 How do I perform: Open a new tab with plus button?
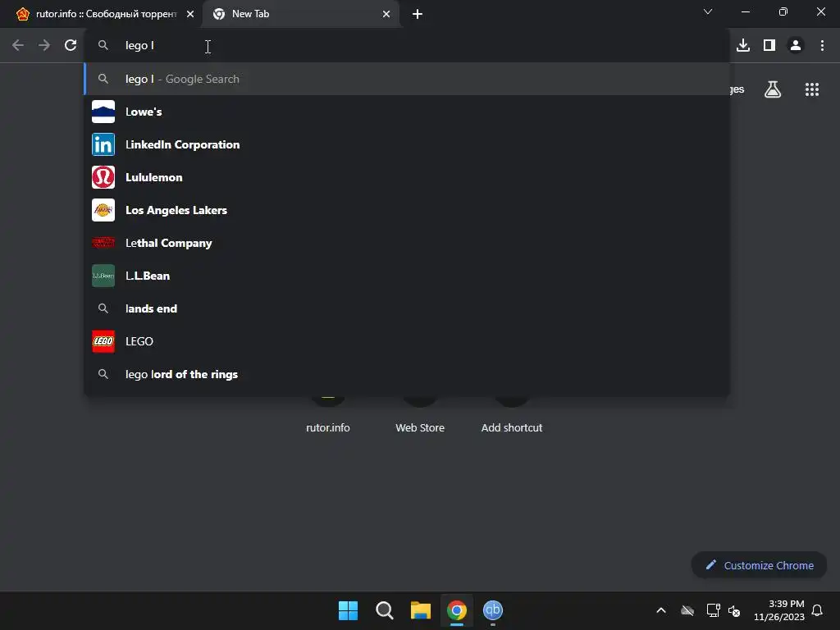(418, 14)
